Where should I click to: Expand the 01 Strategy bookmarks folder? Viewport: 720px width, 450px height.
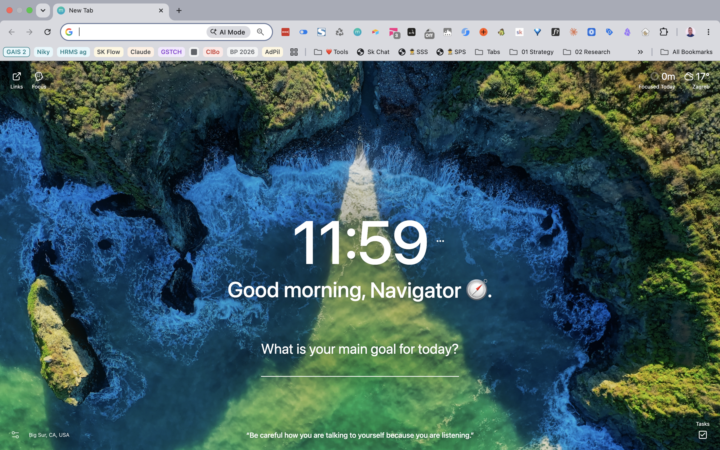click(531, 52)
